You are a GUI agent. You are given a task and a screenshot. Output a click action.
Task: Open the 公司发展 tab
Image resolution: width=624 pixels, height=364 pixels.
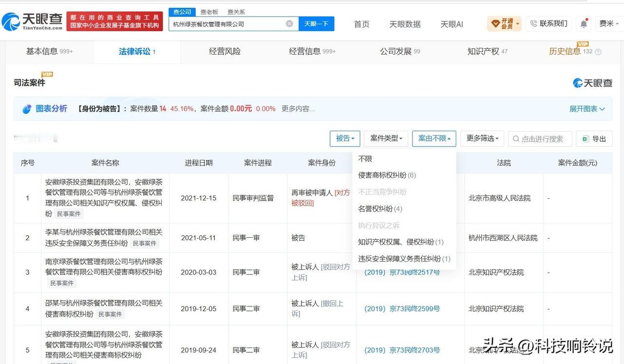click(x=400, y=52)
